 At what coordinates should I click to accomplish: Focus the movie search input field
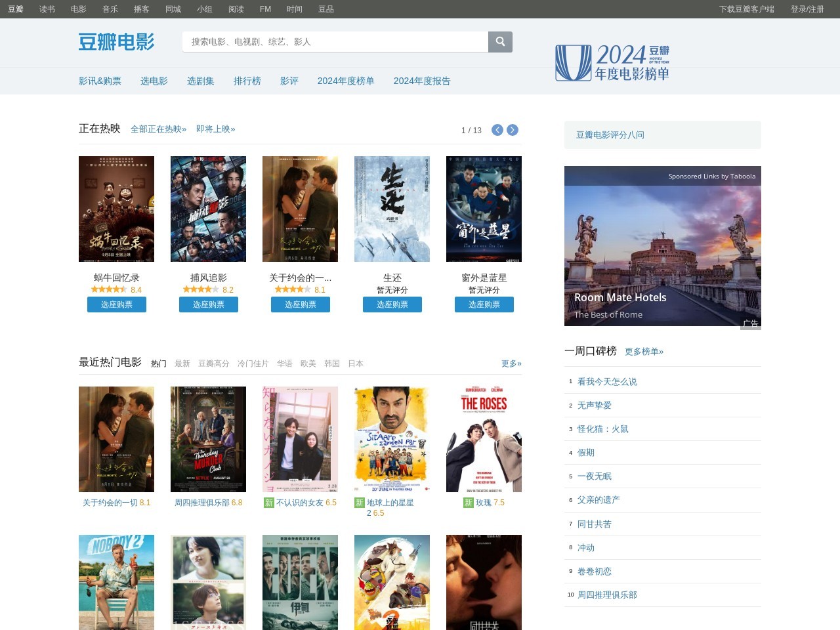[x=335, y=41]
